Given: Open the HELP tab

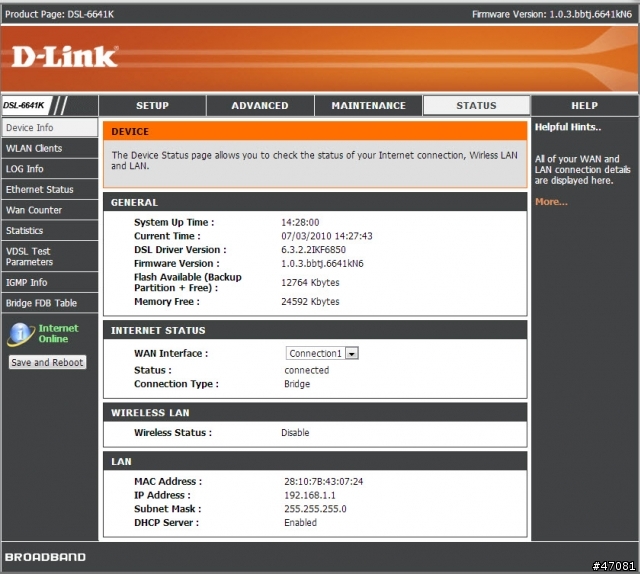Looking at the screenshot, I should [584, 106].
